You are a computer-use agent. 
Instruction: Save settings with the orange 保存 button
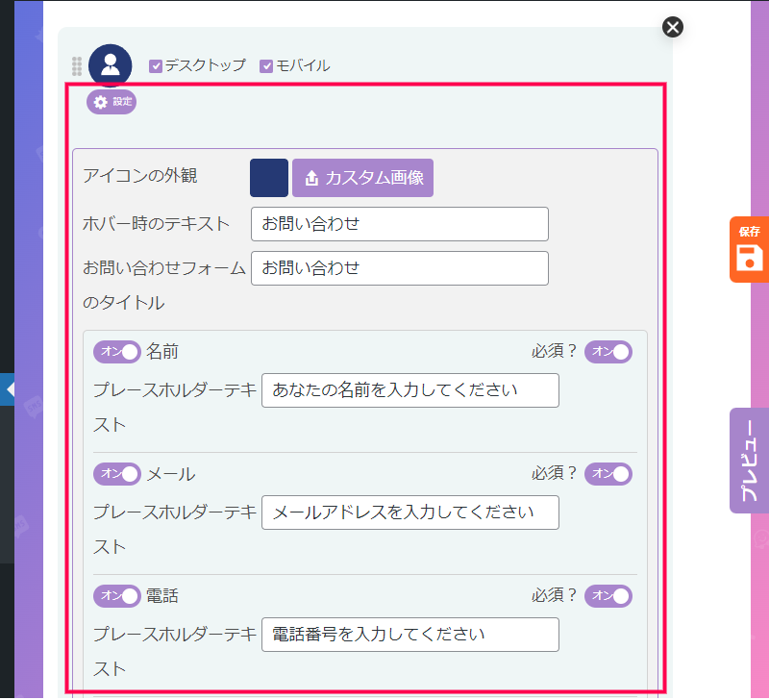[x=749, y=249]
